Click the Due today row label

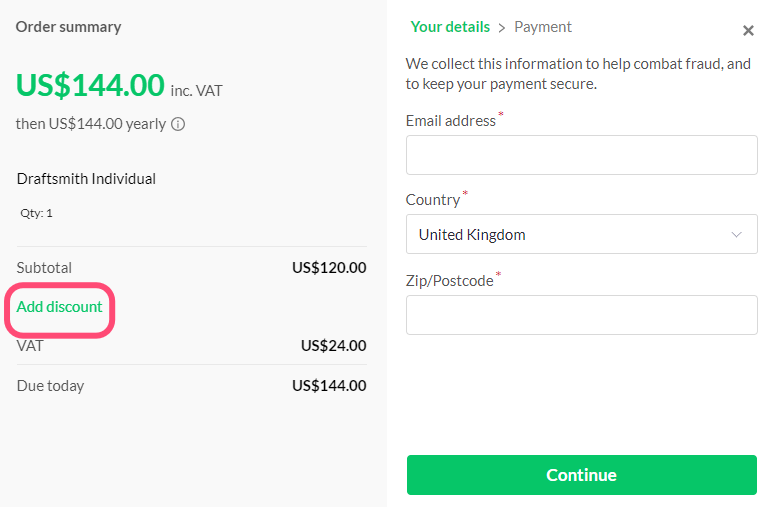(50, 386)
